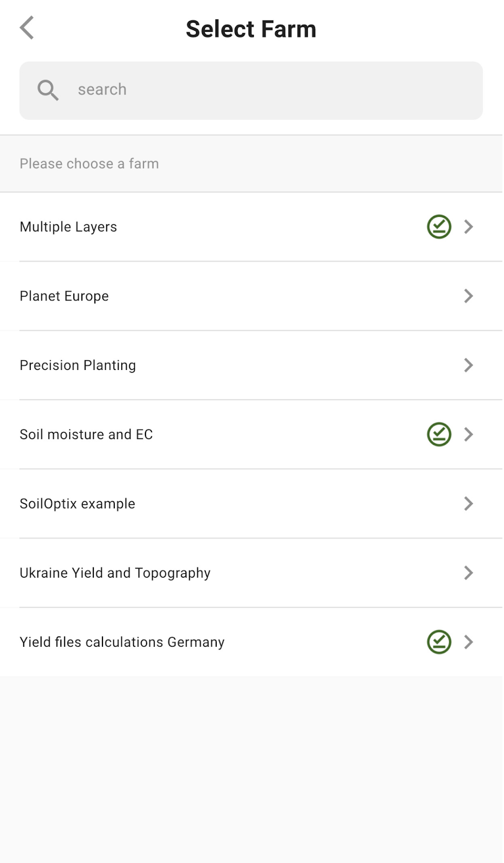
Task: Expand Precision Planting chevron arrow
Action: pyautogui.click(x=468, y=365)
